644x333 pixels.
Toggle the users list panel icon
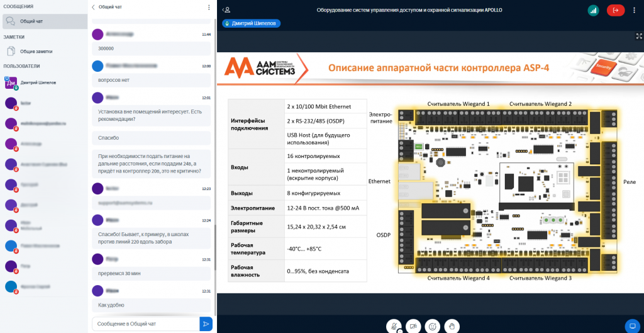[x=226, y=10]
